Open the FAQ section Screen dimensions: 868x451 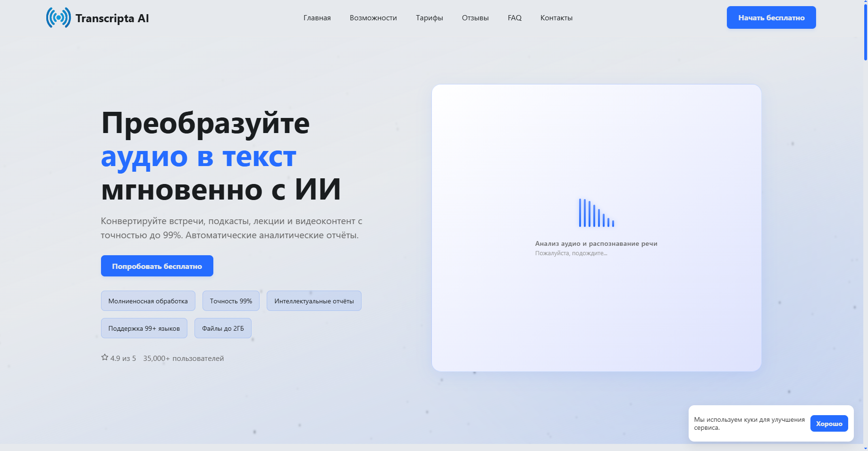tap(514, 17)
